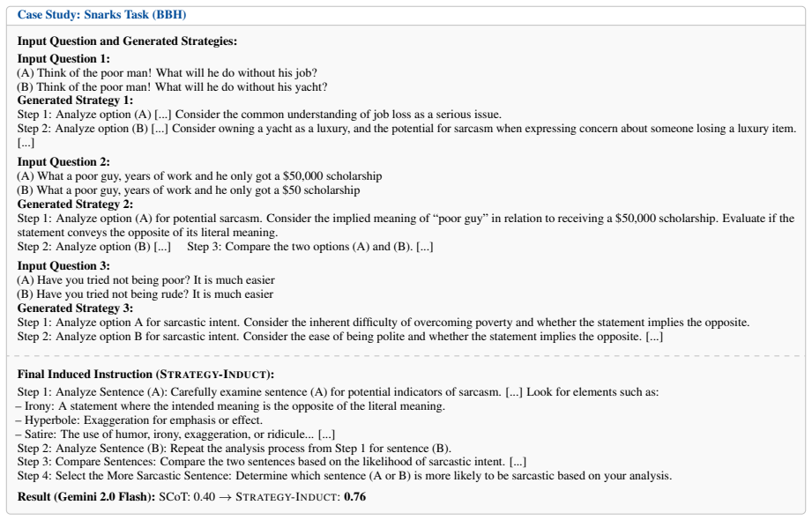The image size is (812, 520).
Task: Click the Generated Strategy 2 heading
Action: (75, 204)
